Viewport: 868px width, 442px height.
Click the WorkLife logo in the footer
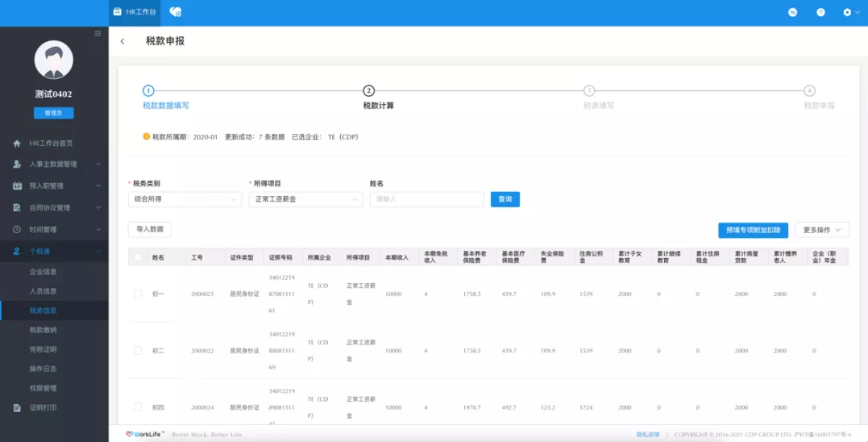pyautogui.click(x=146, y=434)
